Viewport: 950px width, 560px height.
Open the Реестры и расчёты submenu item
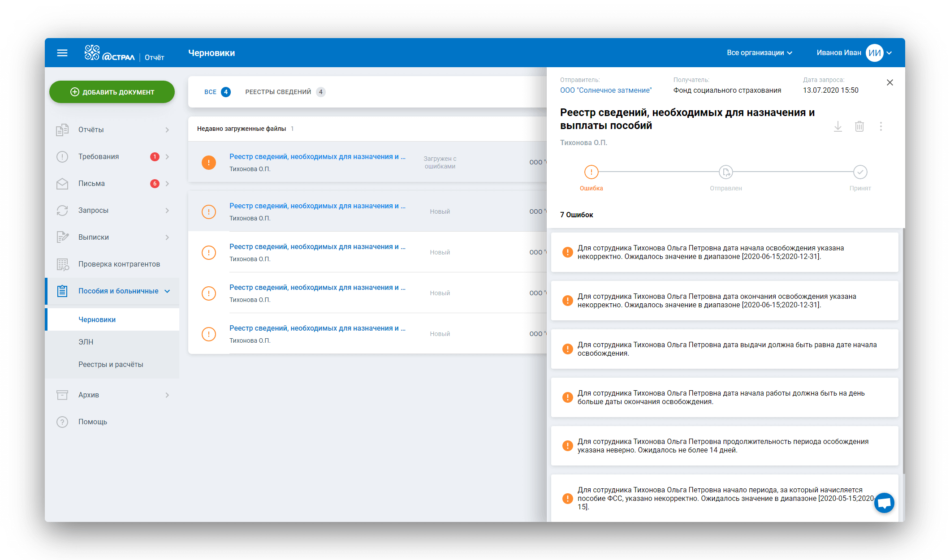point(112,364)
